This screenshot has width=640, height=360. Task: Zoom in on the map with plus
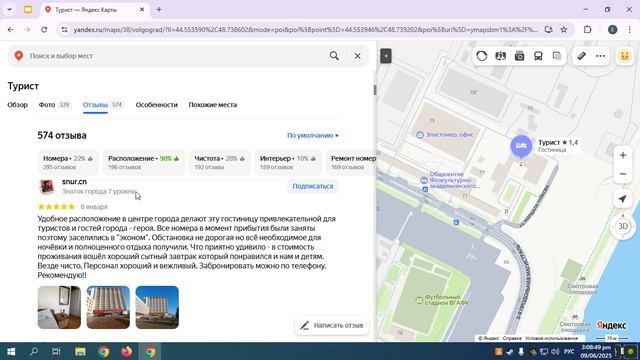pos(623,155)
